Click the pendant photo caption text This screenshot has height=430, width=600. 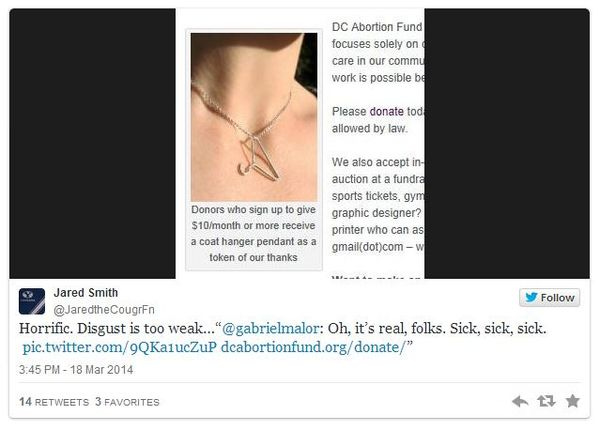254,233
